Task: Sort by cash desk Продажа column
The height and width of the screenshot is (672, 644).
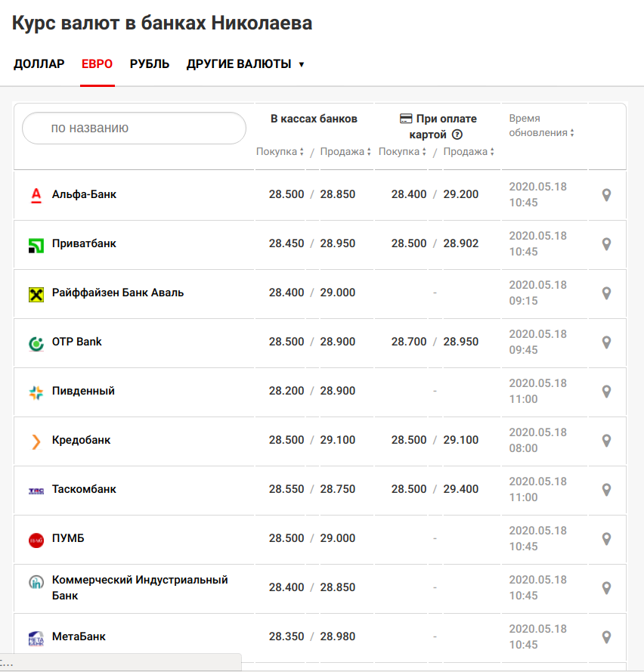Action: click(x=345, y=152)
